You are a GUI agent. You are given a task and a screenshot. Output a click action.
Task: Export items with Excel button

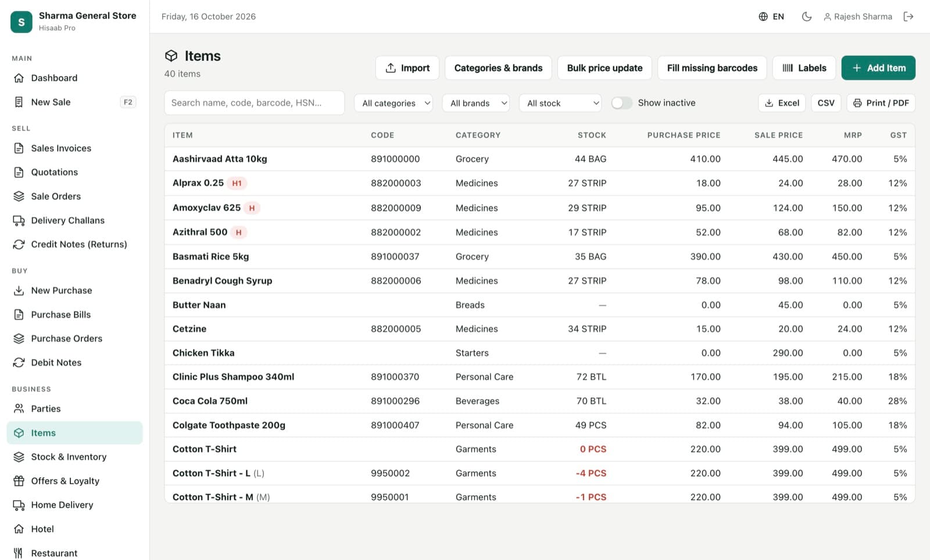click(782, 103)
